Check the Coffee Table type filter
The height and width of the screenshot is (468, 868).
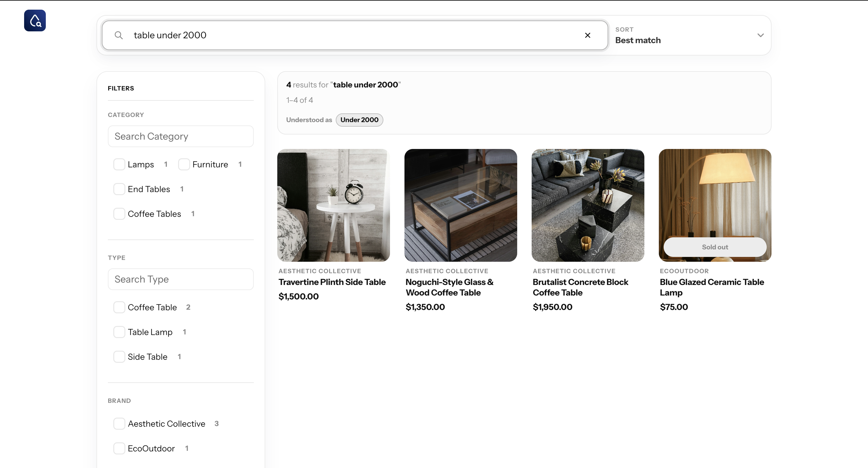(119, 307)
